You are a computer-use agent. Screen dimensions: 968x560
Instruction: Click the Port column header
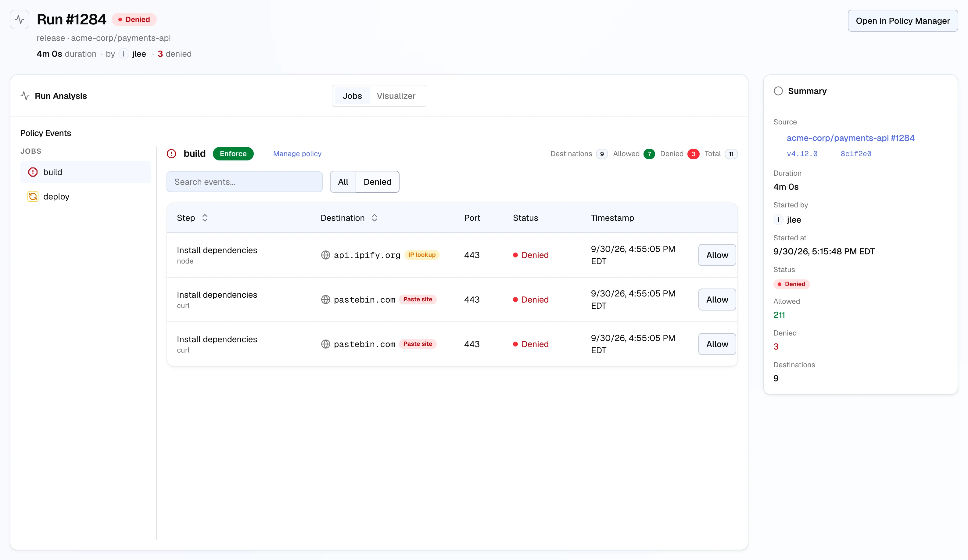click(472, 218)
